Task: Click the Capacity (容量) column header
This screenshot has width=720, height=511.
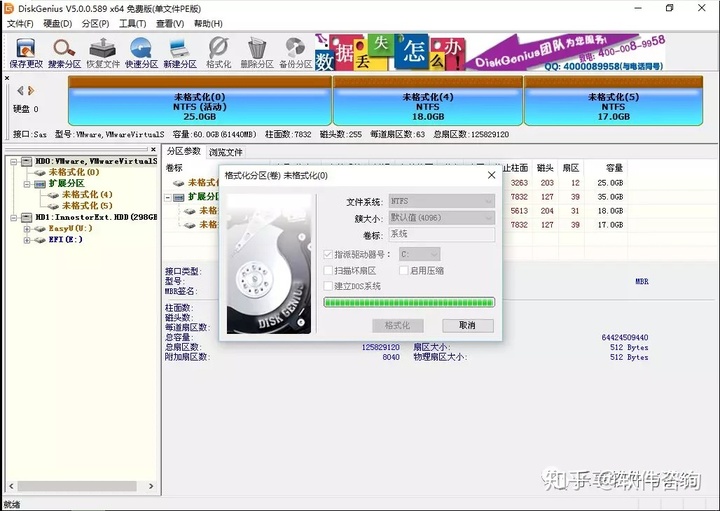Action: (x=614, y=168)
